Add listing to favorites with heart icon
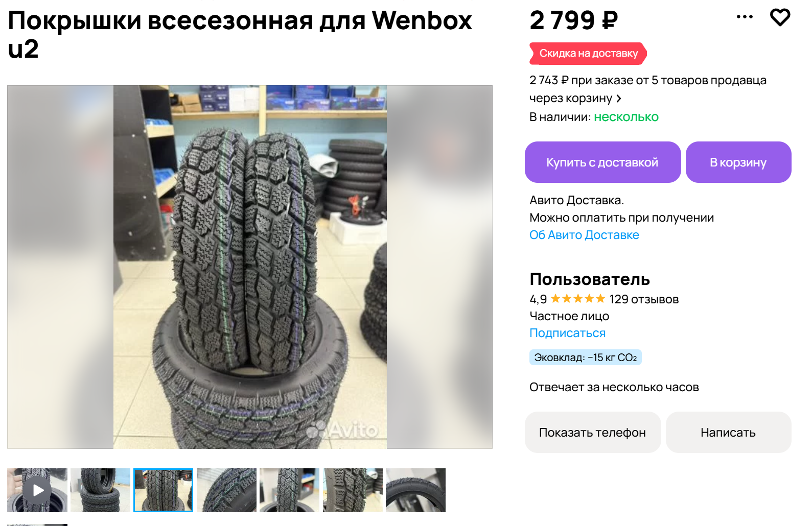Viewport: 812px width, 526px height. pyautogui.click(x=780, y=17)
